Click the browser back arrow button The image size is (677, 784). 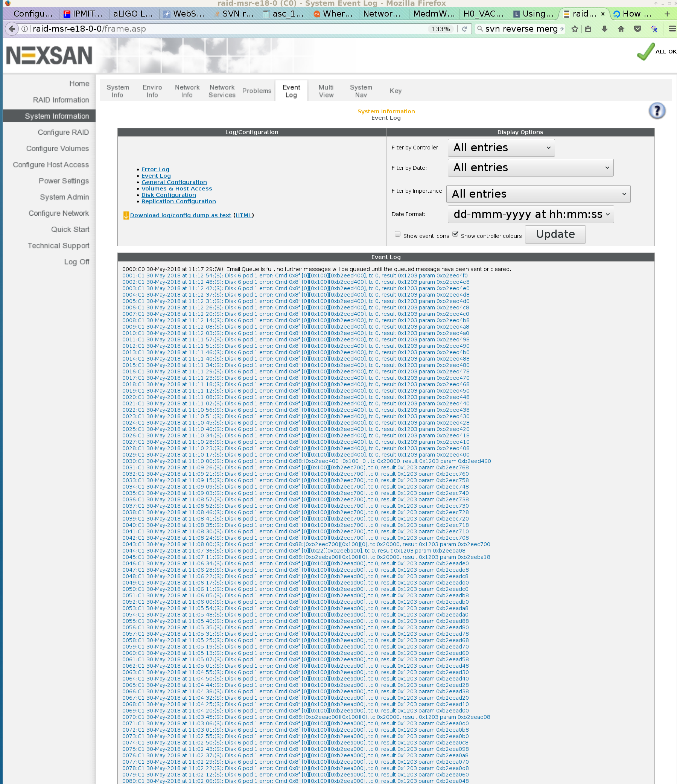12,29
